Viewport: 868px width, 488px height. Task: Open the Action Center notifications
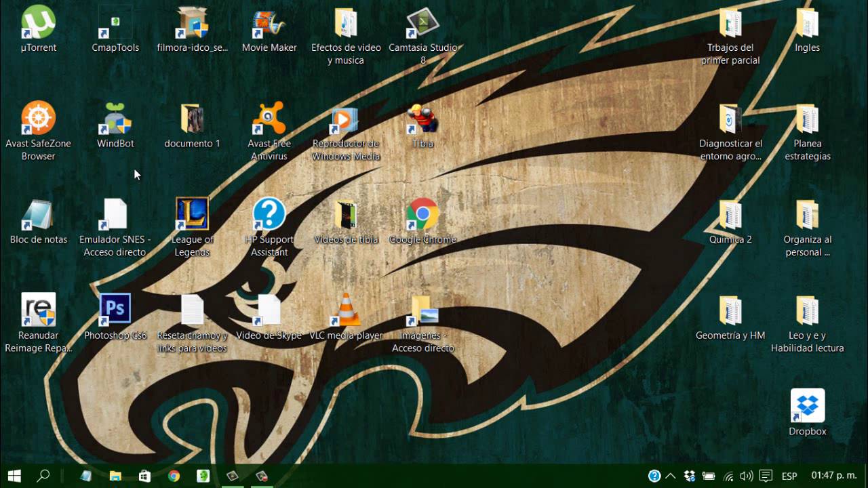pyautogui.click(x=766, y=476)
